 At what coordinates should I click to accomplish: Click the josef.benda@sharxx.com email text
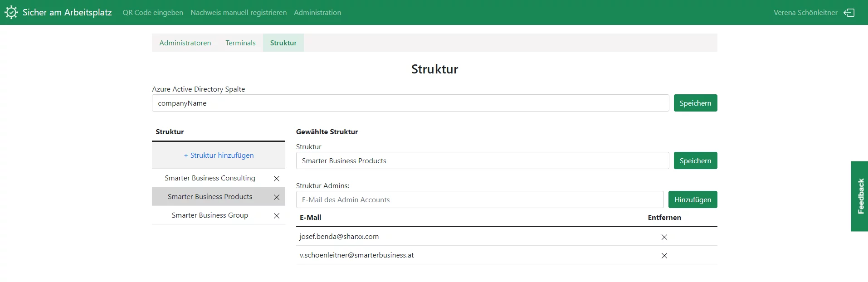tap(339, 237)
